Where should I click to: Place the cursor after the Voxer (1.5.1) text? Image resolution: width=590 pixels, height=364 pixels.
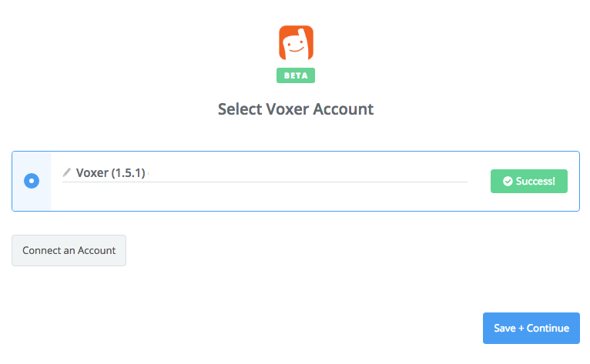(x=148, y=173)
